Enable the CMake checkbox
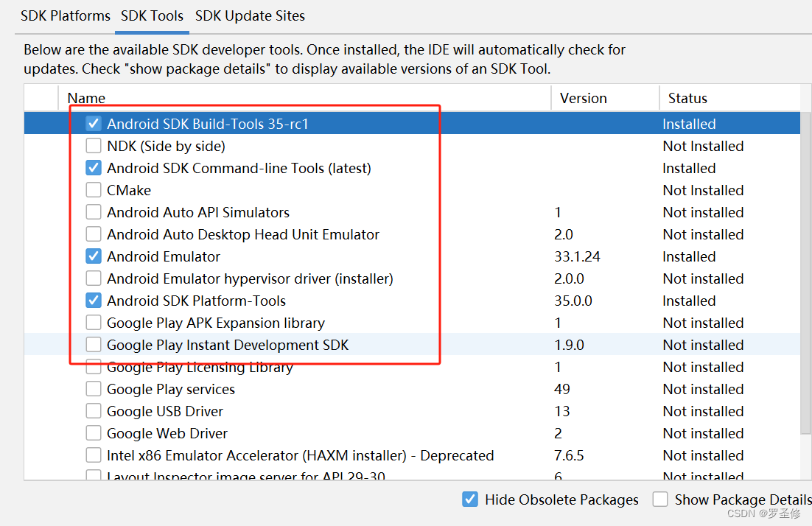 pyautogui.click(x=94, y=190)
